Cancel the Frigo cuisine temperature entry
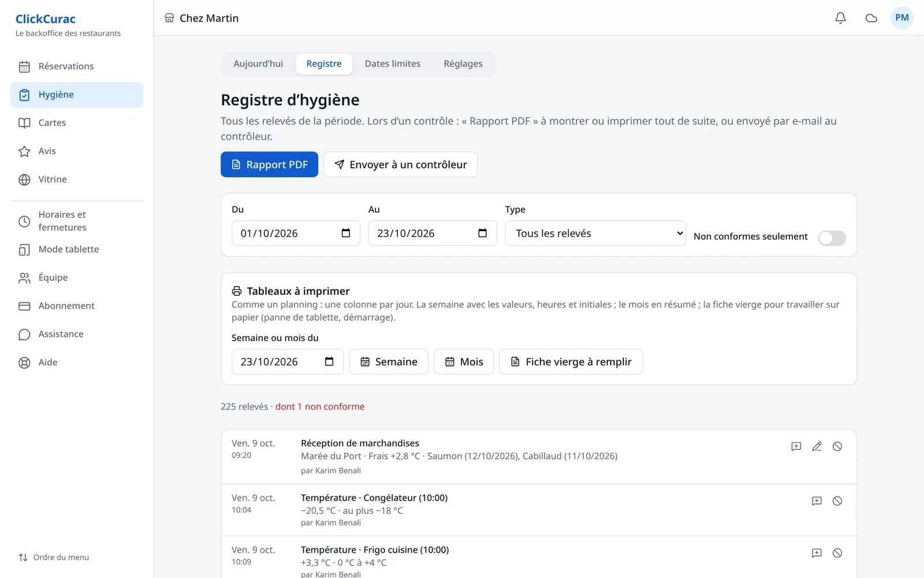 (837, 553)
